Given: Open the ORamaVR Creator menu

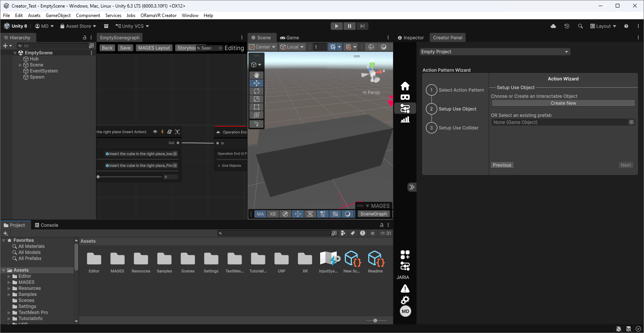Looking at the screenshot, I should coord(158,15).
